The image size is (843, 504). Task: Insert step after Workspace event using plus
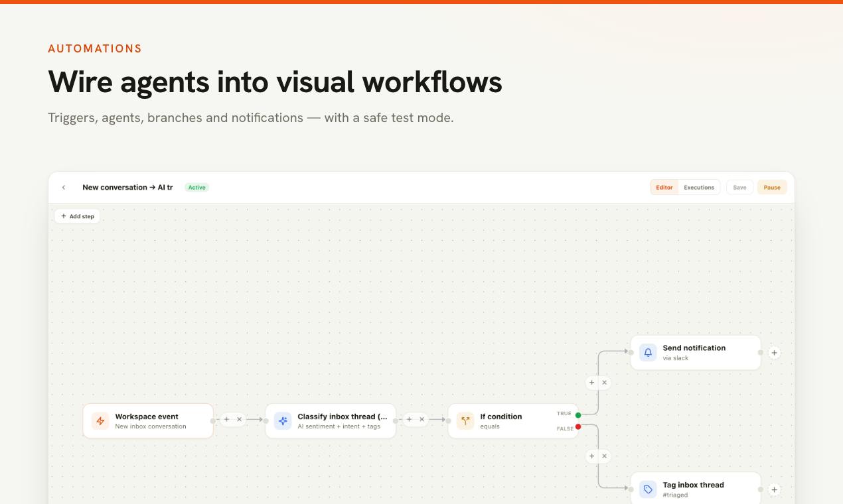point(226,419)
